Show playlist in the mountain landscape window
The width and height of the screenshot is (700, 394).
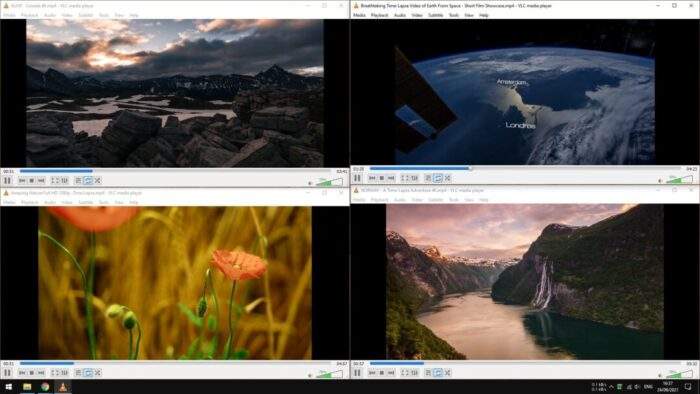click(78, 181)
